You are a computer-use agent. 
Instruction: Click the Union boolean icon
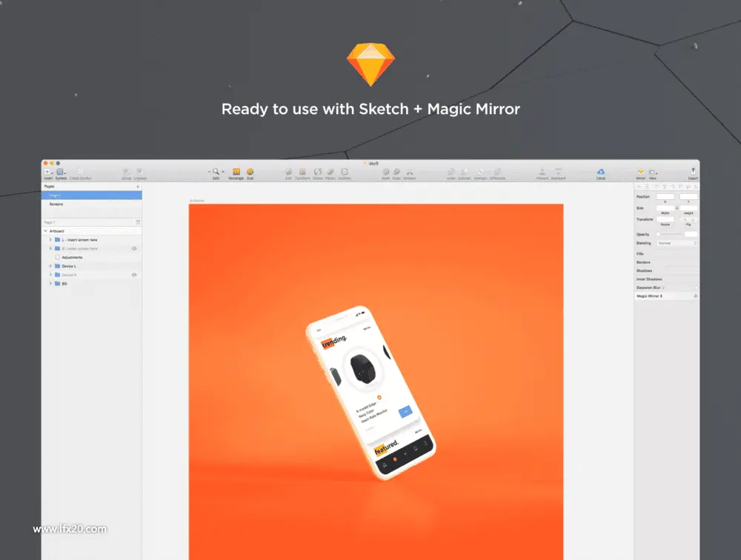(451, 172)
